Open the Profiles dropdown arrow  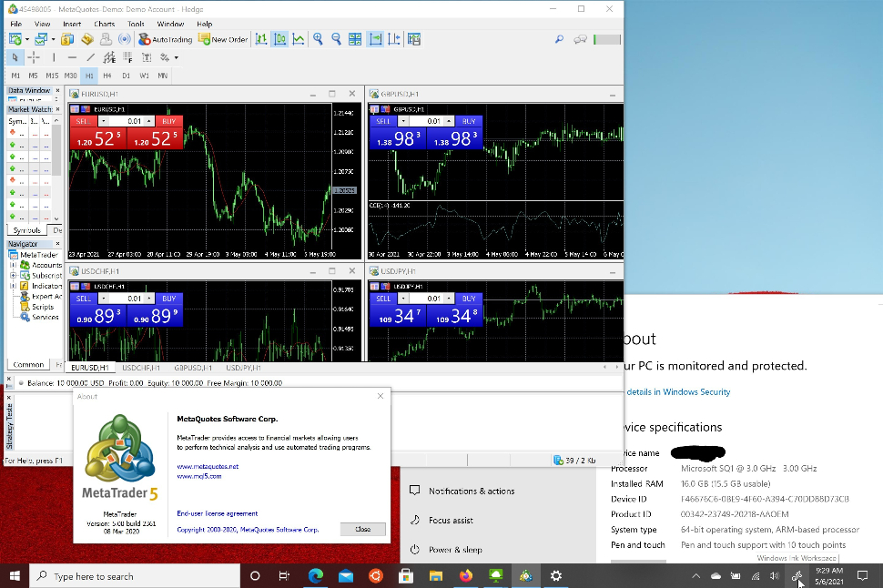53,39
